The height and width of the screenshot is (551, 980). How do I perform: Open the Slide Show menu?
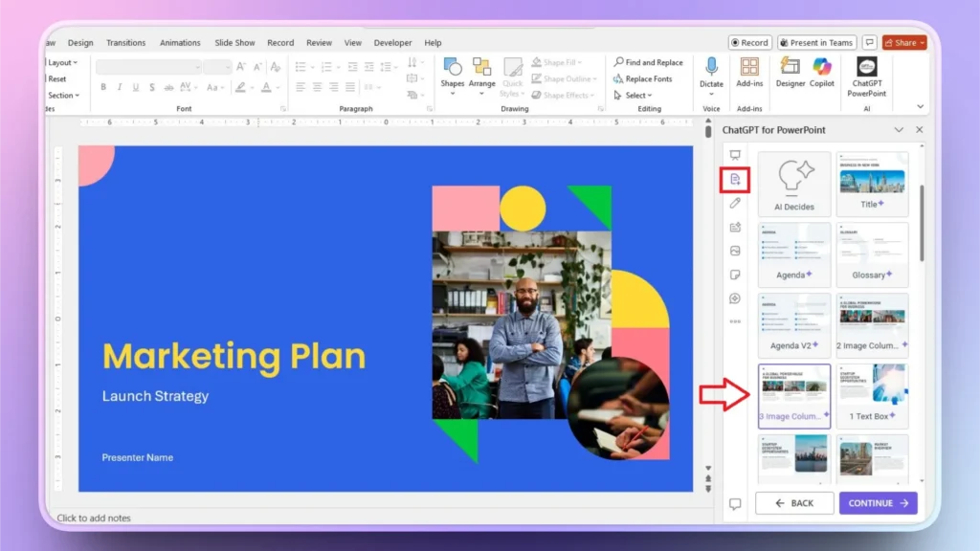pyautogui.click(x=234, y=42)
